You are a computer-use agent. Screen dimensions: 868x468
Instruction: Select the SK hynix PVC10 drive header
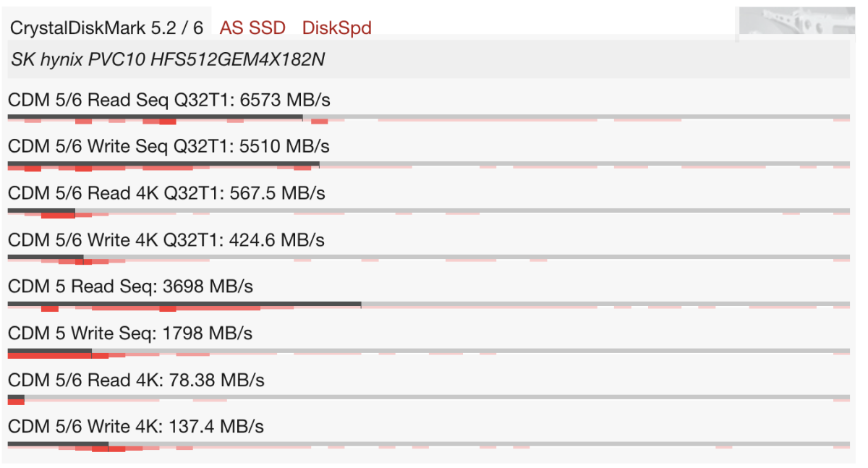click(168, 59)
